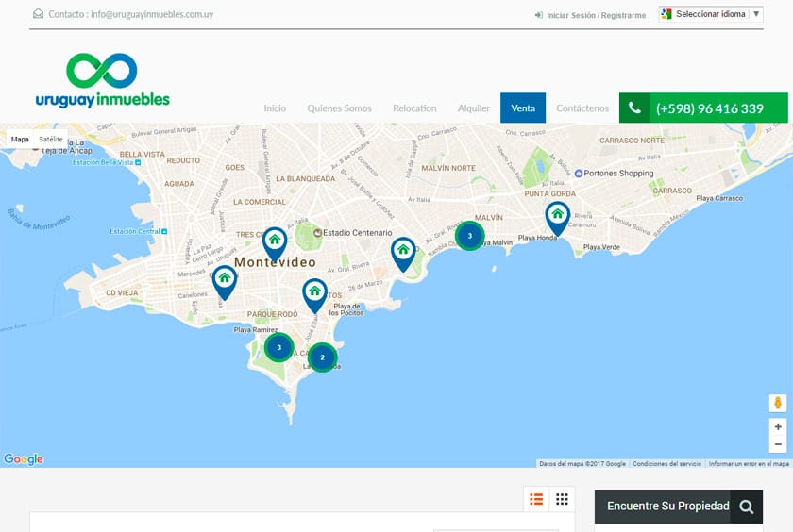Click the Playa Carrasco label
The height and width of the screenshot is (532, 793).
point(719,198)
